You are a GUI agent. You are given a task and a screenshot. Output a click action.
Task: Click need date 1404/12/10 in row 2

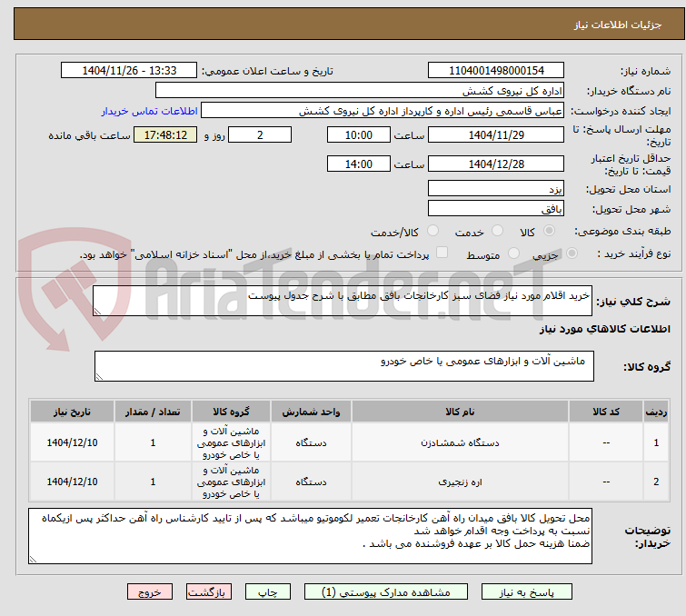[x=72, y=482]
